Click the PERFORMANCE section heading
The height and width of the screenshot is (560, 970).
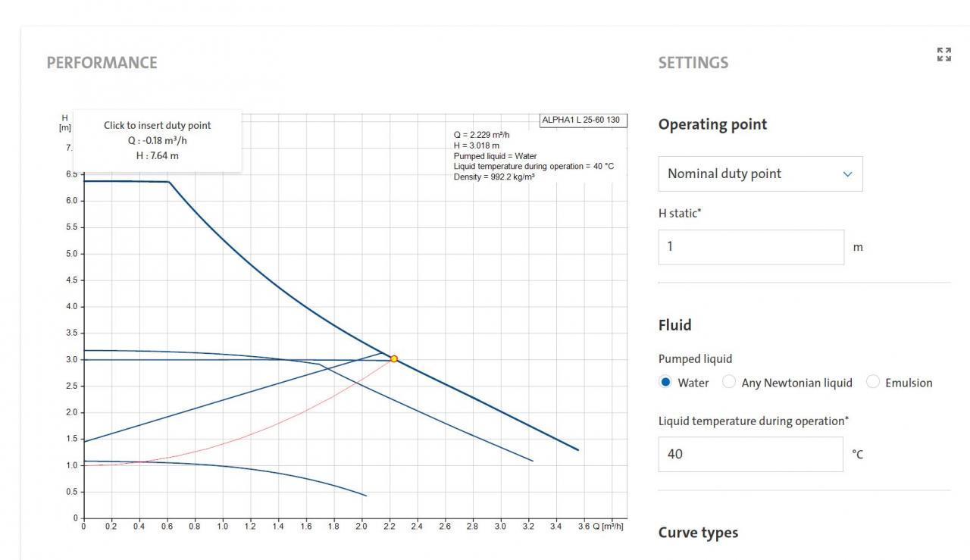pyautogui.click(x=102, y=63)
